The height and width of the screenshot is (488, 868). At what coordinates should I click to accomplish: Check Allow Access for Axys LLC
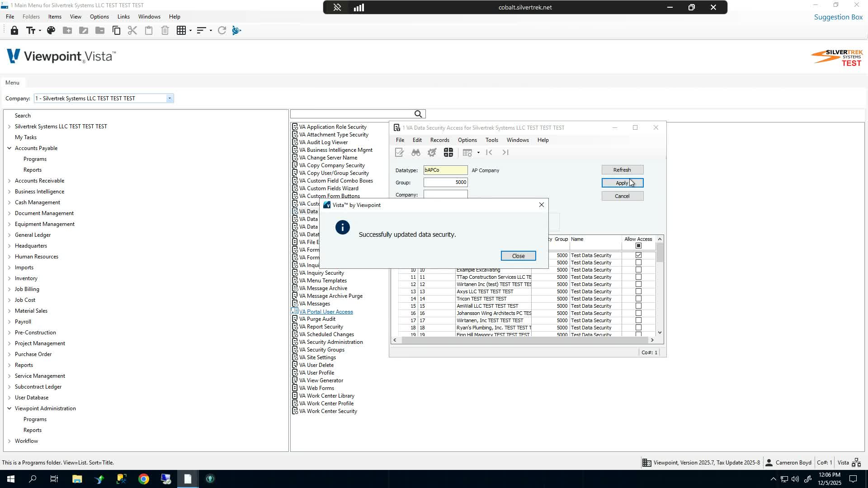coord(638,291)
